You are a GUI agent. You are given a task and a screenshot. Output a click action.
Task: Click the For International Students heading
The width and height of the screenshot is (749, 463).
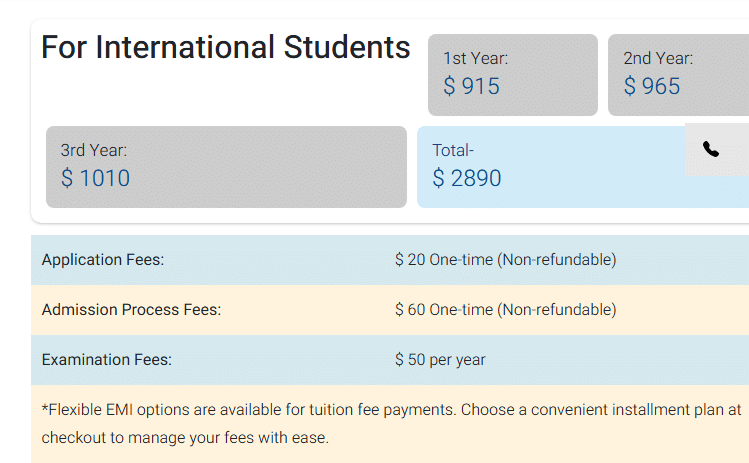pos(226,48)
